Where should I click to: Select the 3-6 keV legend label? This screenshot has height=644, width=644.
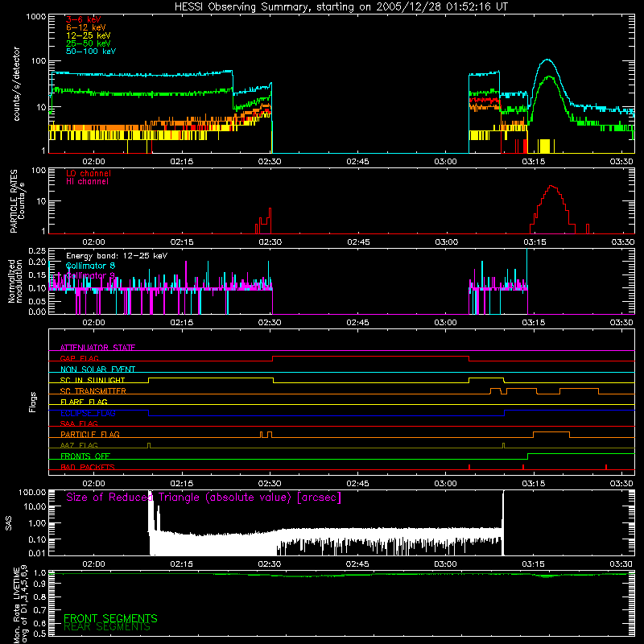[83, 19]
